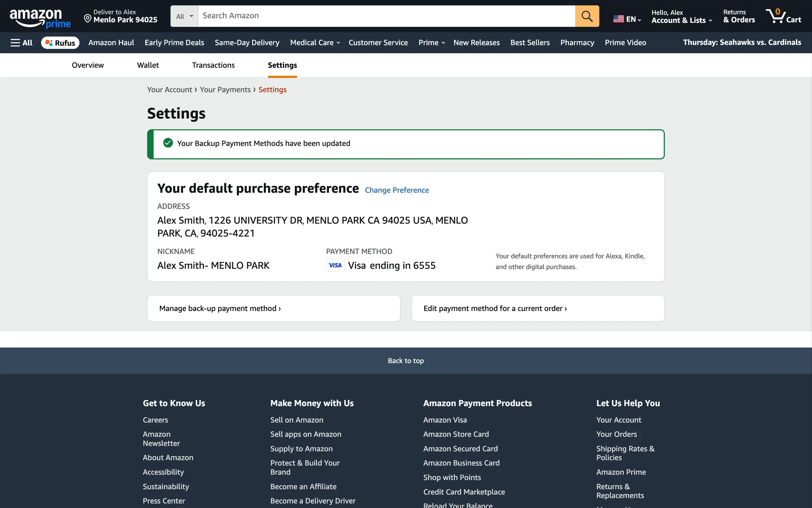This screenshot has width=812, height=508.
Task: Switch to the Wallet tab
Action: (x=148, y=65)
